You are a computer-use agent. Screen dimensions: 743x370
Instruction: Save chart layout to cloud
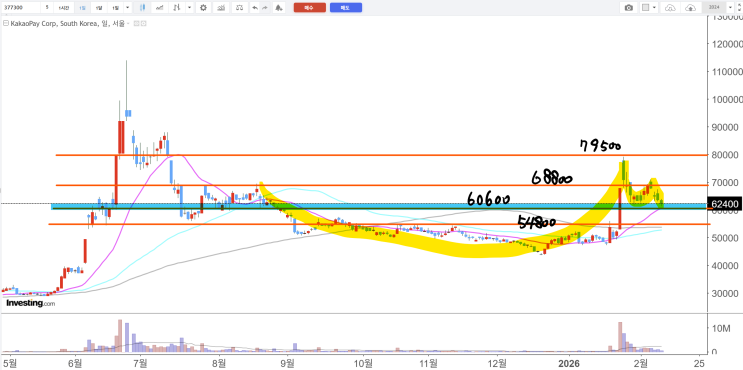point(691,8)
